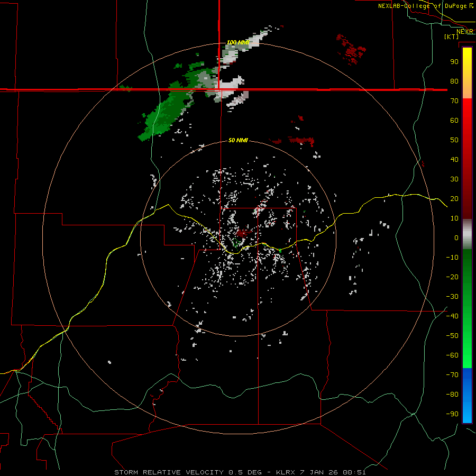Pick the blue segment of the color bar

click(467, 396)
